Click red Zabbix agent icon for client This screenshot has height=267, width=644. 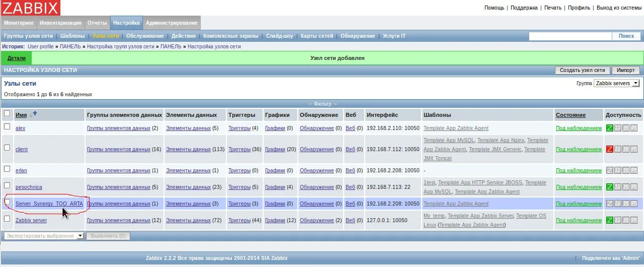610,149
